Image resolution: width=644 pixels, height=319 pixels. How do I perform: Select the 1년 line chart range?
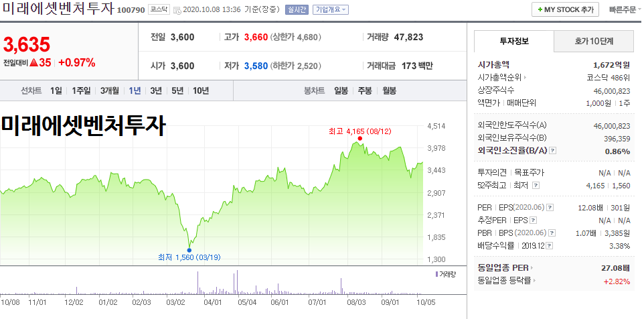[x=135, y=91]
